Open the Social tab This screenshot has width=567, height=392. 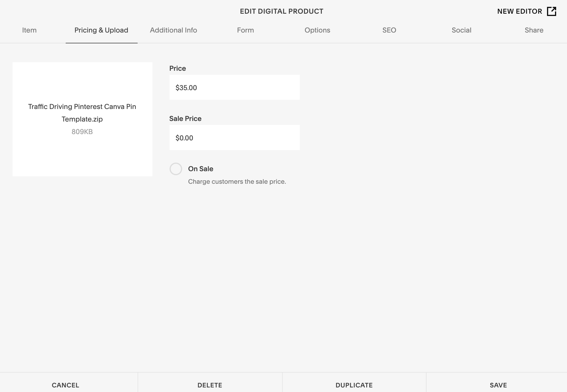[x=461, y=30]
